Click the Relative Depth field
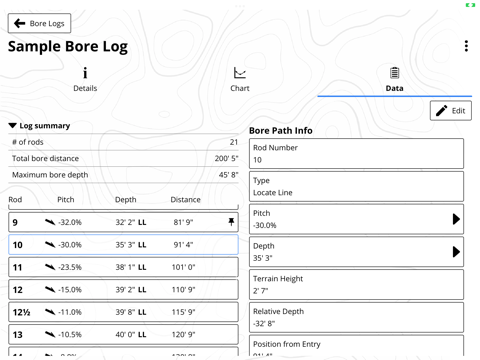This screenshot has height=360, width=480. 356,317
